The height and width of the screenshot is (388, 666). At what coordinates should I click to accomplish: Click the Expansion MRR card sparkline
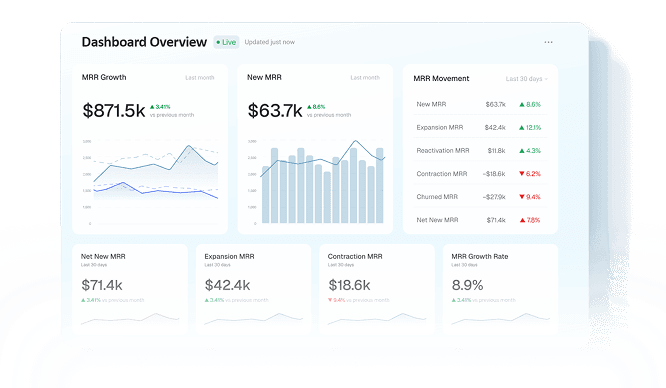pyautogui.click(x=254, y=318)
